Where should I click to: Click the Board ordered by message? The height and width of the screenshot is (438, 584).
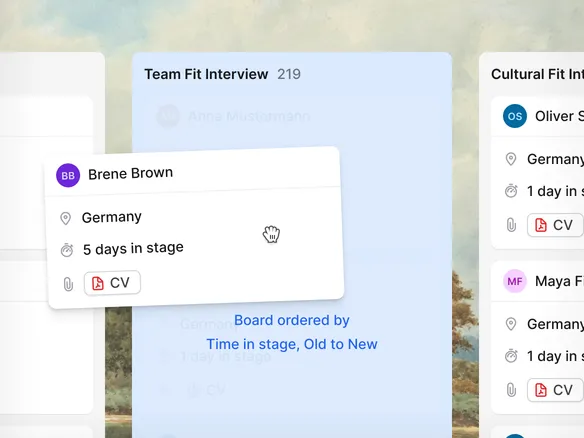[292, 320]
